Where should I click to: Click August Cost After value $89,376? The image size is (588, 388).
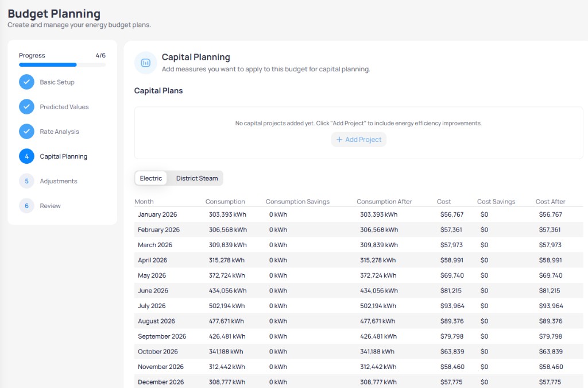click(551, 321)
